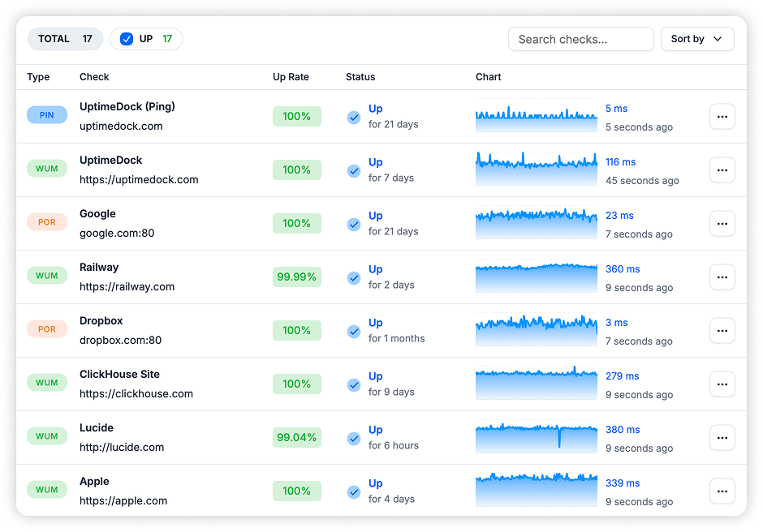Click the Up Rate column header

click(291, 77)
